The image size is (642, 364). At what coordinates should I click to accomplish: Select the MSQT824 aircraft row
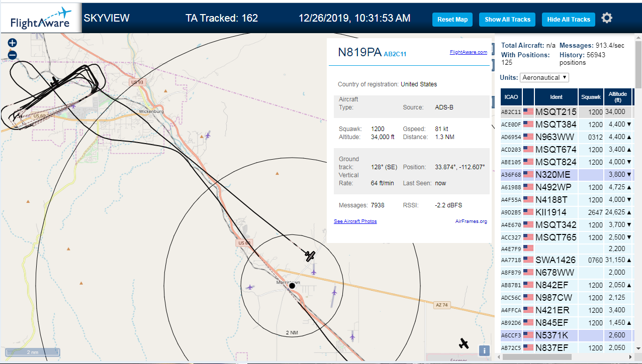(x=567, y=162)
